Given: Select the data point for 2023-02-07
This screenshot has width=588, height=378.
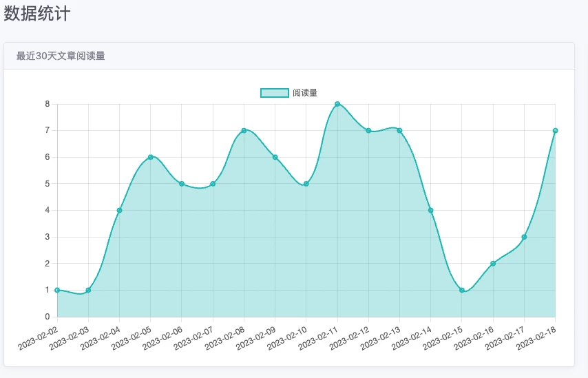Looking at the screenshot, I should 213,184.
